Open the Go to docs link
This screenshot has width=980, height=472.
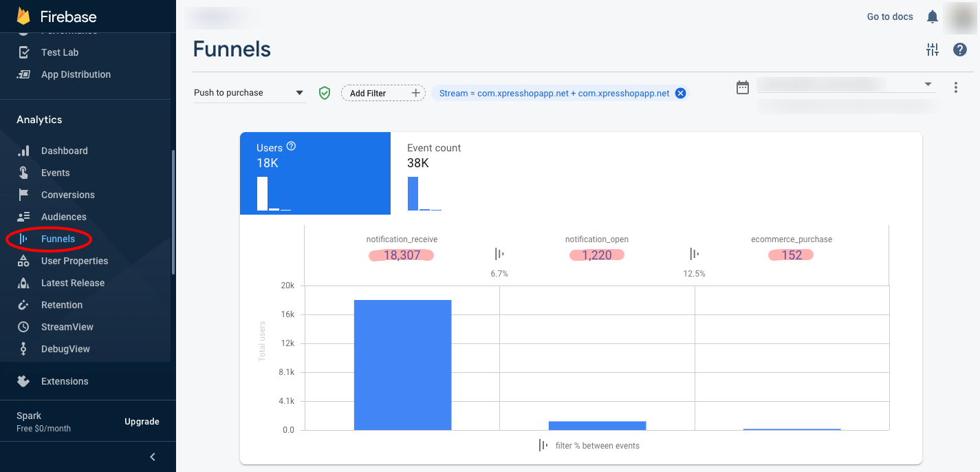(x=889, y=17)
